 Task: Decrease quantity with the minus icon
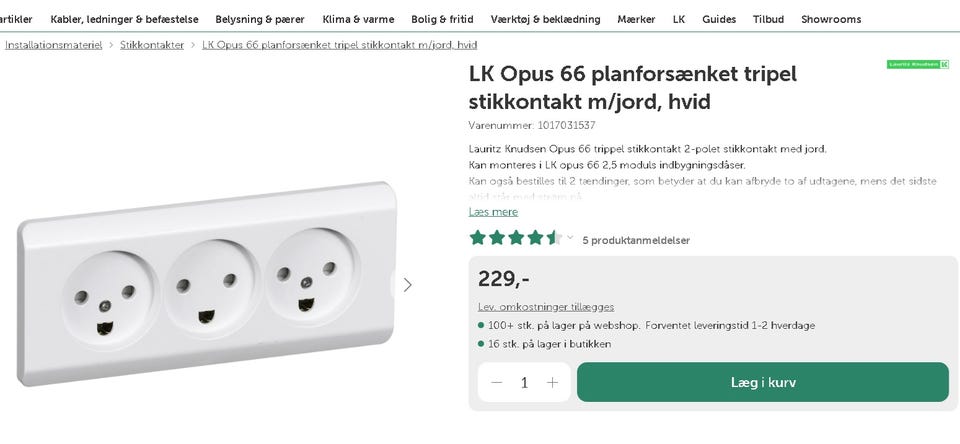(x=497, y=383)
